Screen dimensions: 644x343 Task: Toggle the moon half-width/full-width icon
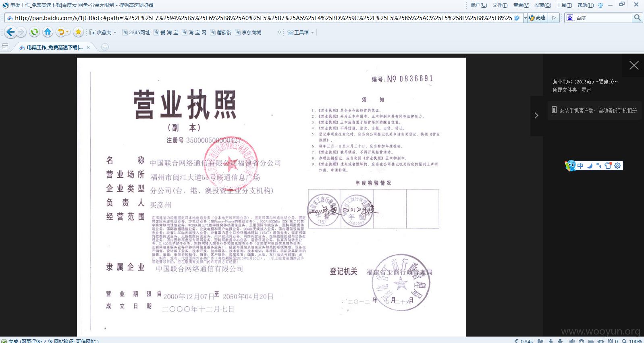point(590,166)
